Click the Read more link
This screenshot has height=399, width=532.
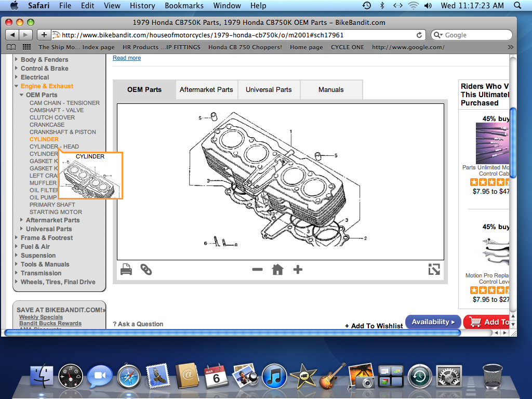point(127,58)
